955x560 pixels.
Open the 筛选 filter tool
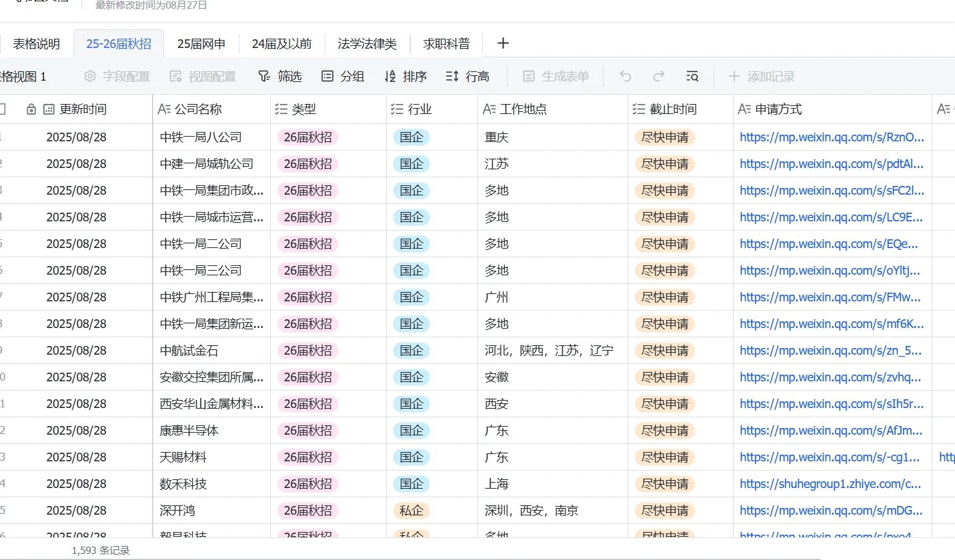280,77
